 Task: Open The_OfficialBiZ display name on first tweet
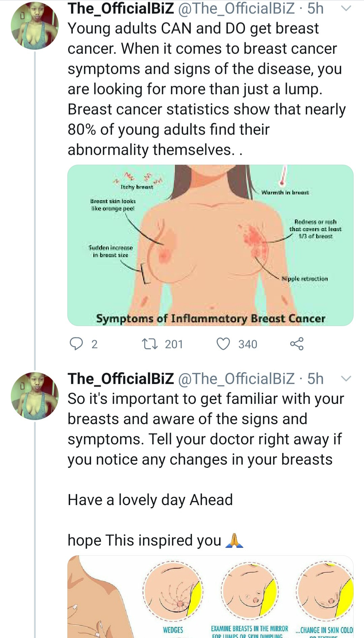pyautogui.click(x=121, y=8)
